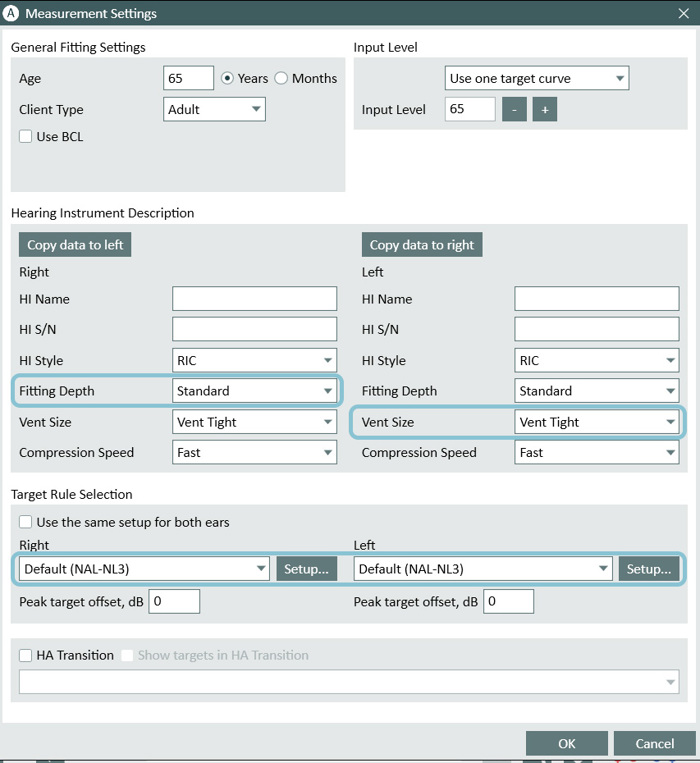The width and height of the screenshot is (700, 763).
Task: Click the Right Peak target offset field
Action: click(x=174, y=601)
